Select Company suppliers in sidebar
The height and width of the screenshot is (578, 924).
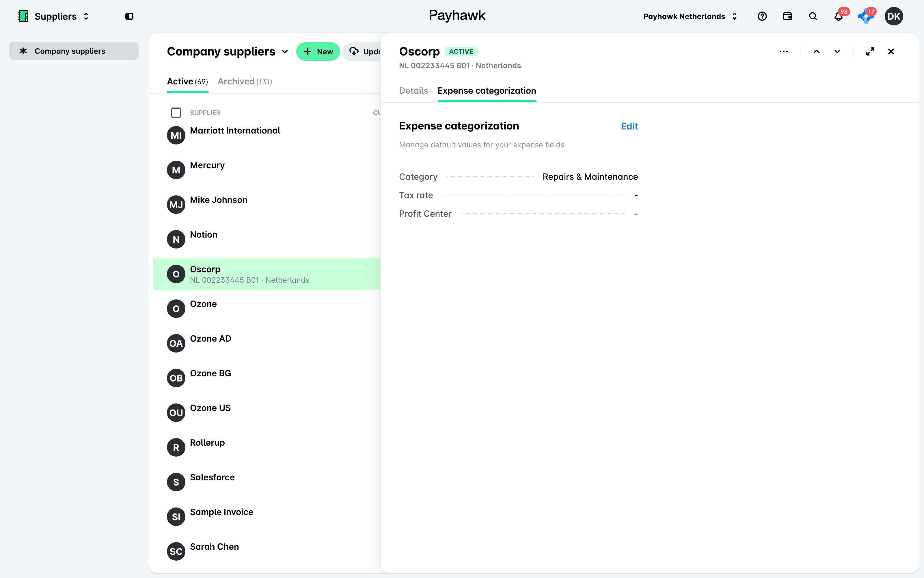tap(74, 51)
